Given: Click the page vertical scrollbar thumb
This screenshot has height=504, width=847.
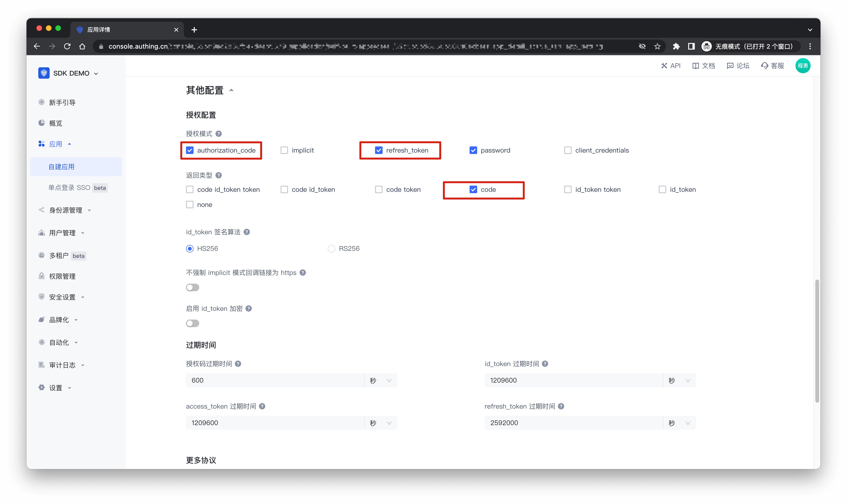Looking at the screenshot, I should coord(817,341).
